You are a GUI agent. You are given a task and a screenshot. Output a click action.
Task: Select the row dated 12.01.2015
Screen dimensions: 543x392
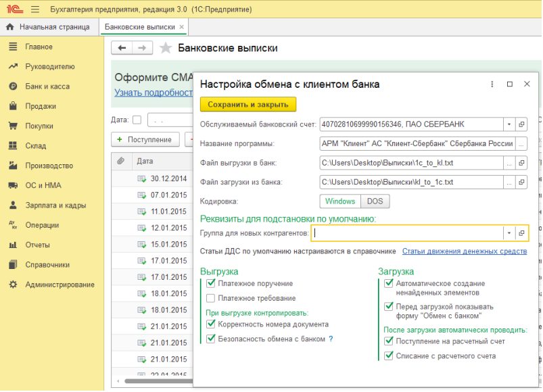point(152,228)
